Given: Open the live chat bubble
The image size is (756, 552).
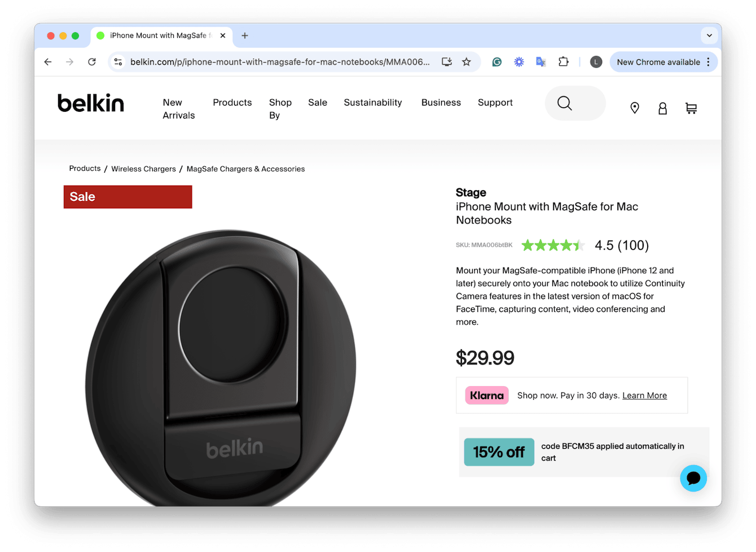Looking at the screenshot, I should pos(693,478).
